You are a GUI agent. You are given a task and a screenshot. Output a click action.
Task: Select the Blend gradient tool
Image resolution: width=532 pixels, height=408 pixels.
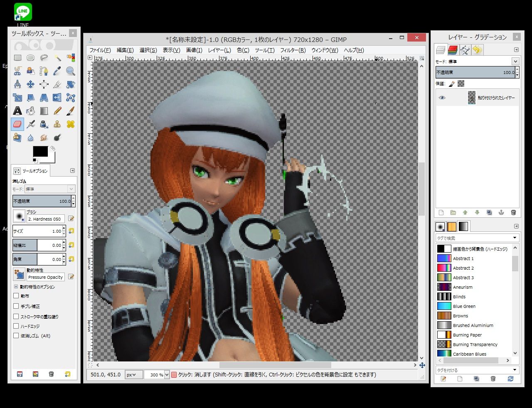tap(44, 111)
